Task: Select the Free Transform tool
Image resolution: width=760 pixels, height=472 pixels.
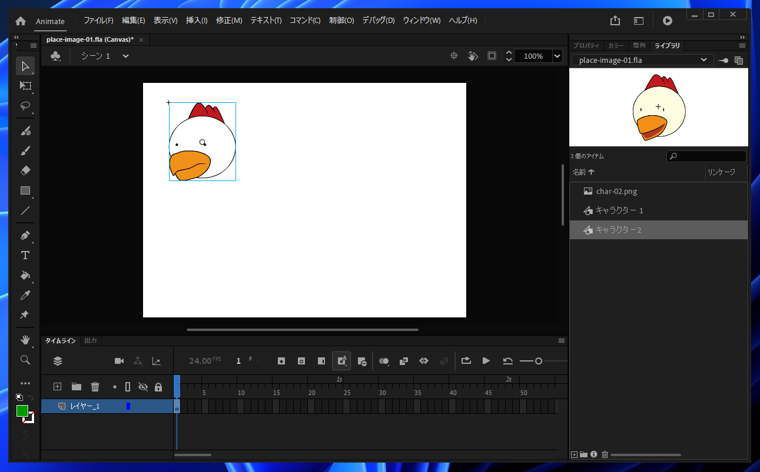Action: [x=25, y=86]
